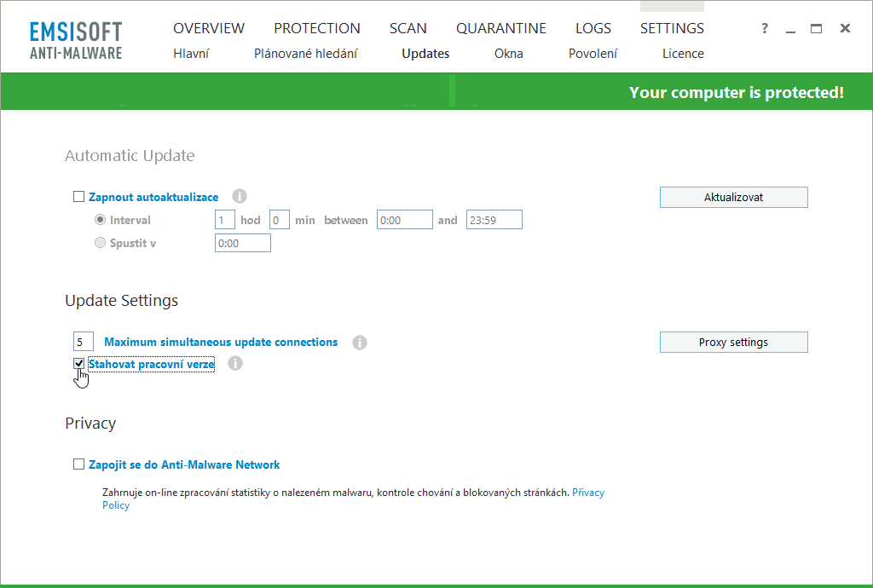Viewport: 873px width, 588px height.
Task: Open the OVERVIEW menu
Action: tap(209, 28)
